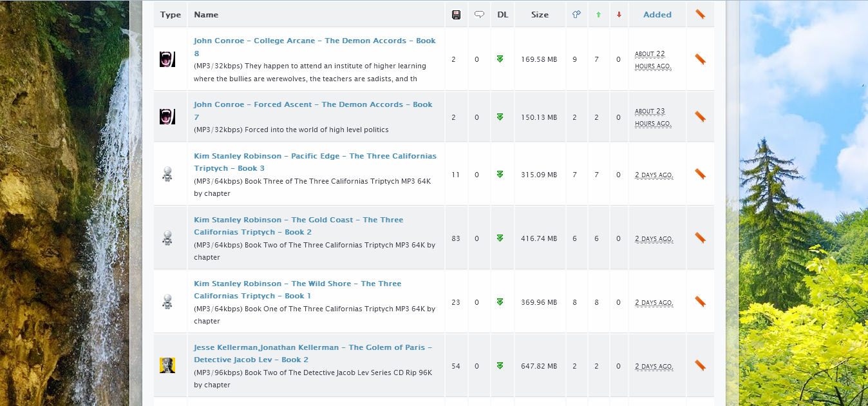Sort by the snatched arrows header icon
Viewport: 868px width, 406px height.
click(x=576, y=14)
